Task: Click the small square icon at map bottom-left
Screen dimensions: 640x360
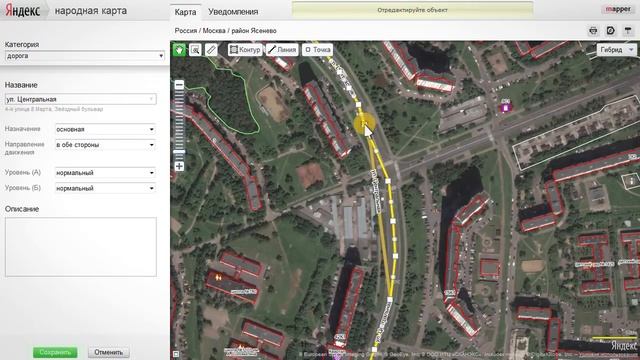Action: pyautogui.click(x=176, y=354)
